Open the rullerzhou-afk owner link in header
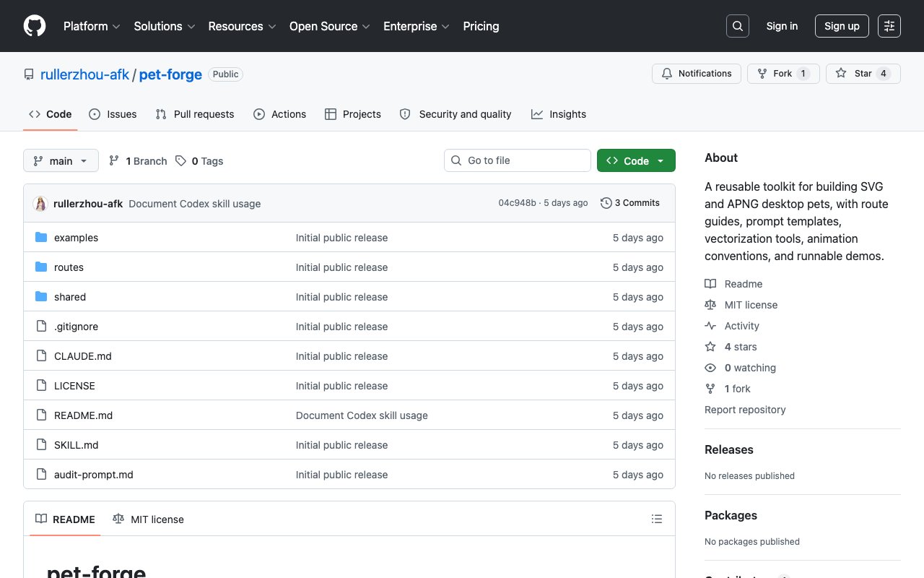The image size is (924, 578). coord(84,74)
